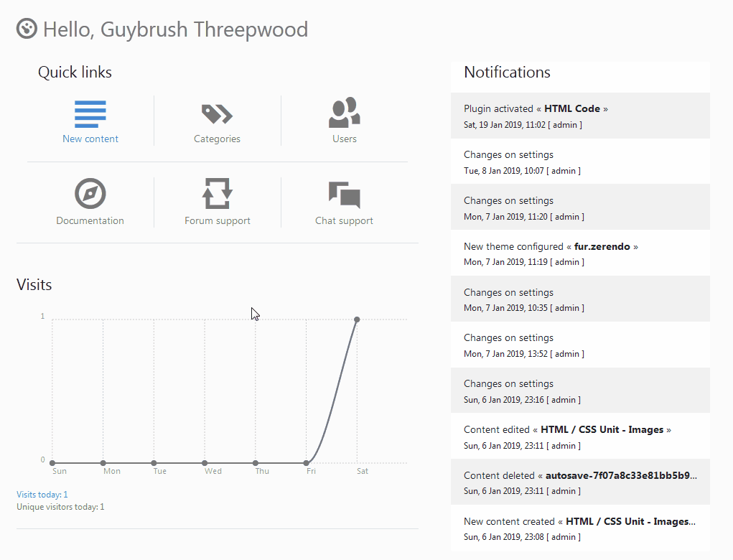Click the Sat axis label

[x=363, y=471]
